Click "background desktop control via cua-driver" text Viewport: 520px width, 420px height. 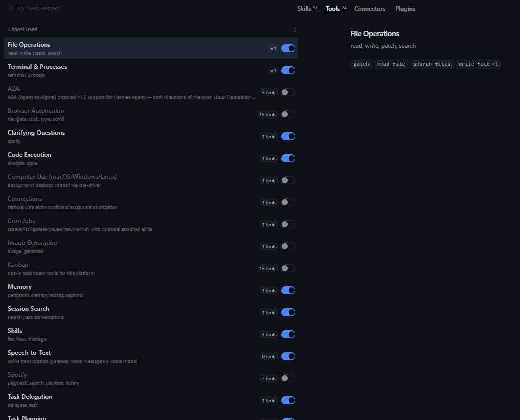tap(54, 185)
